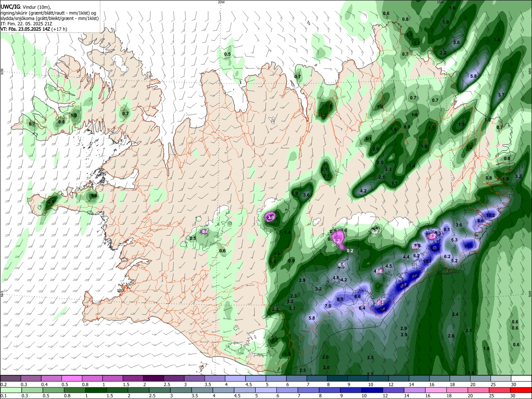Click the pale green 0.1 swatch in the bottom legend row

click(x=10, y=390)
